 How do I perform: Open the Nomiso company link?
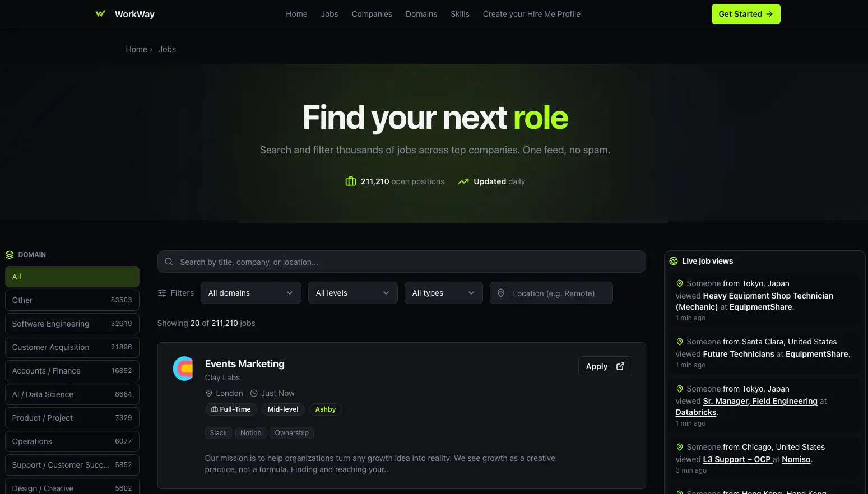796,459
